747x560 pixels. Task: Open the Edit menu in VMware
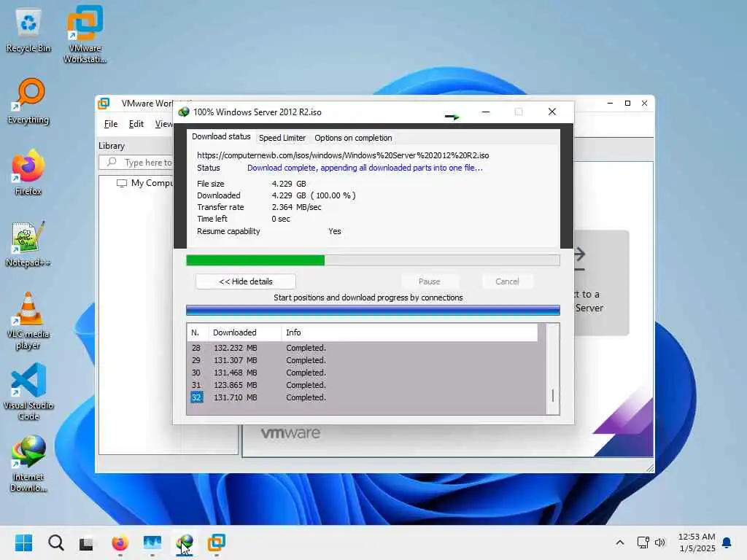tap(136, 124)
